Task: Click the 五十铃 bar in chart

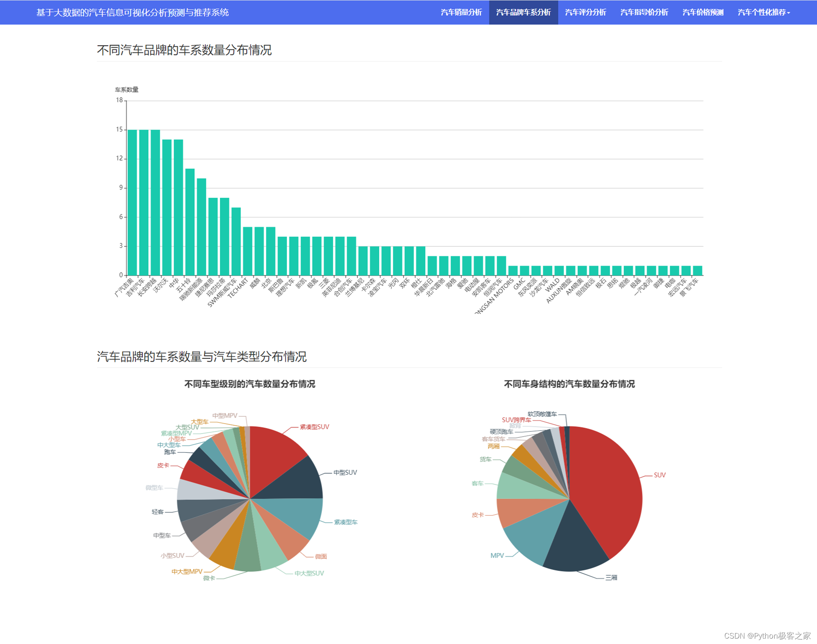Action: [x=190, y=222]
